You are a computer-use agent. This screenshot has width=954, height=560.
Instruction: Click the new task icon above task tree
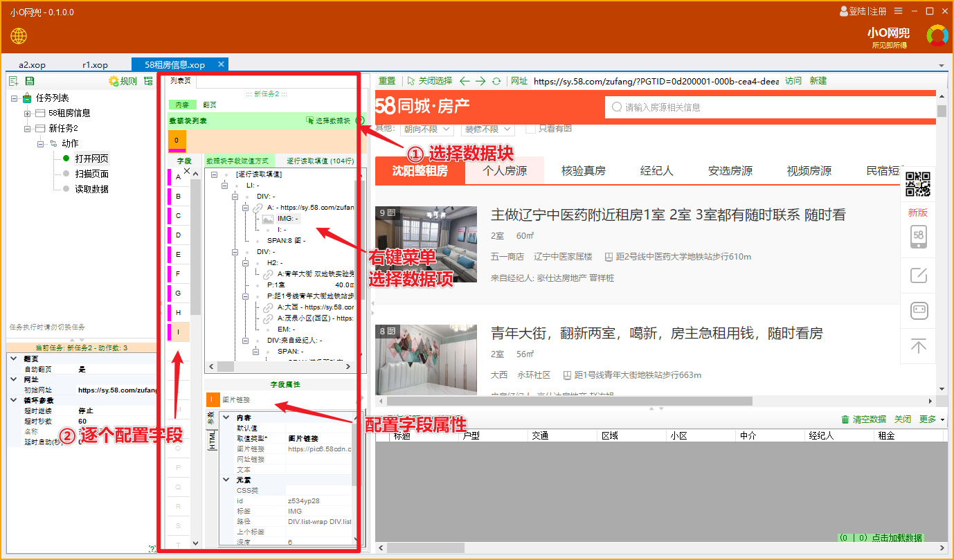(14, 81)
